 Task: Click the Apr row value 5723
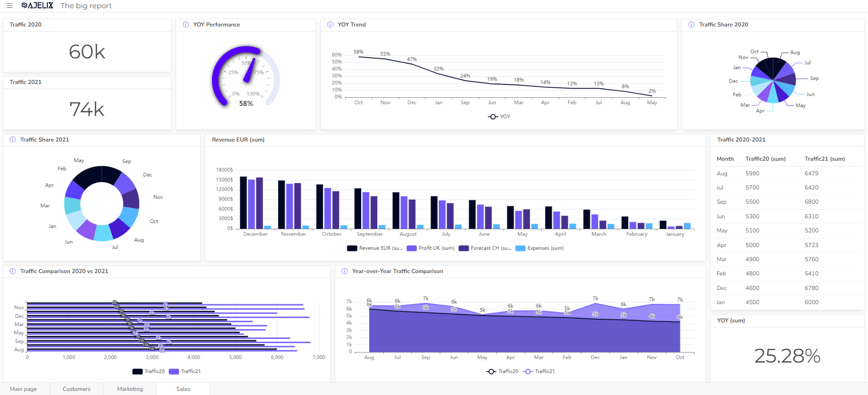click(x=811, y=245)
